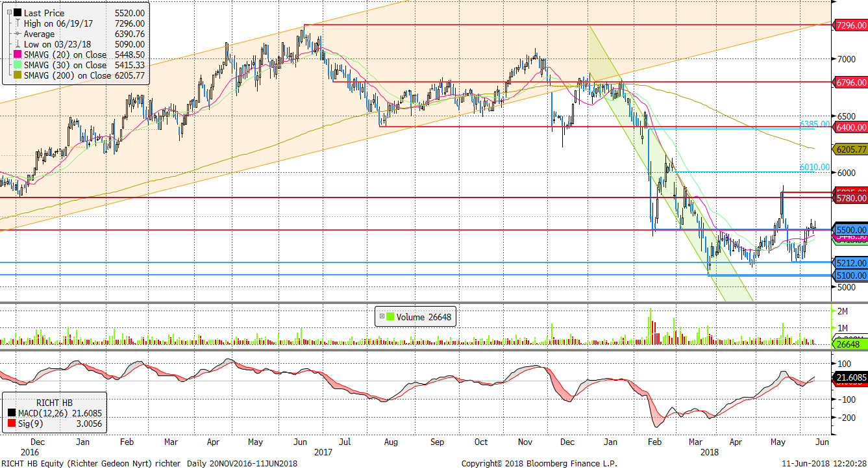Screen dimensions: 868x469
Task: Expand the Volume legend entry
Action: (x=381, y=317)
